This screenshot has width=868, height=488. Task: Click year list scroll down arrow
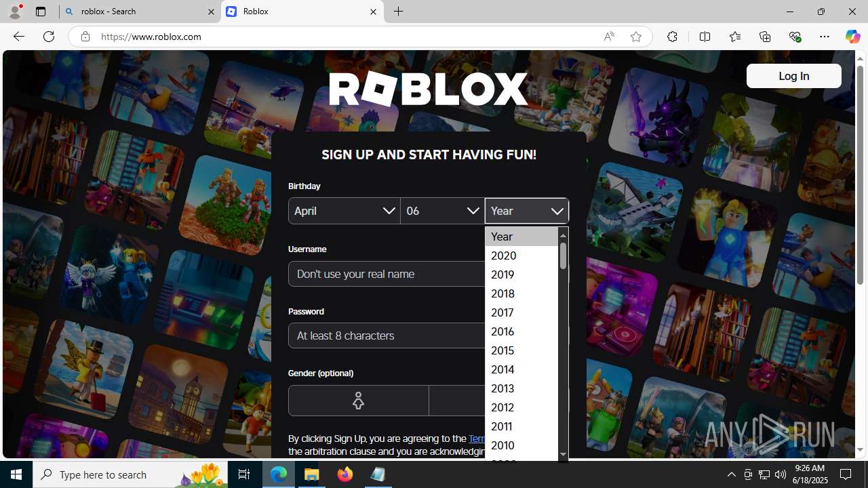(x=563, y=454)
